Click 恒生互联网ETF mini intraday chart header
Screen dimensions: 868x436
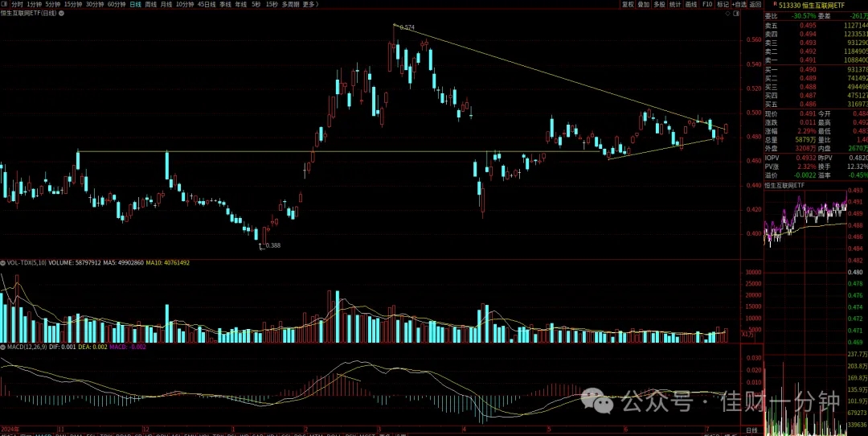click(x=784, y=185)
